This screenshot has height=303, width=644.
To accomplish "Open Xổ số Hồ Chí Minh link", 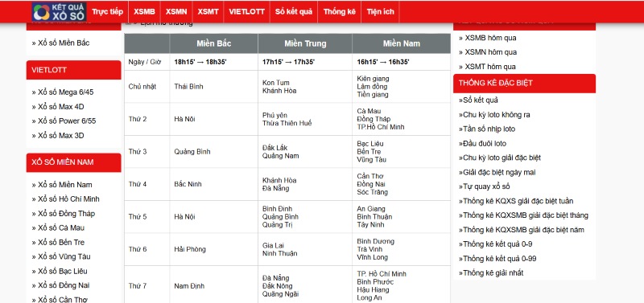I will (66, 199).
